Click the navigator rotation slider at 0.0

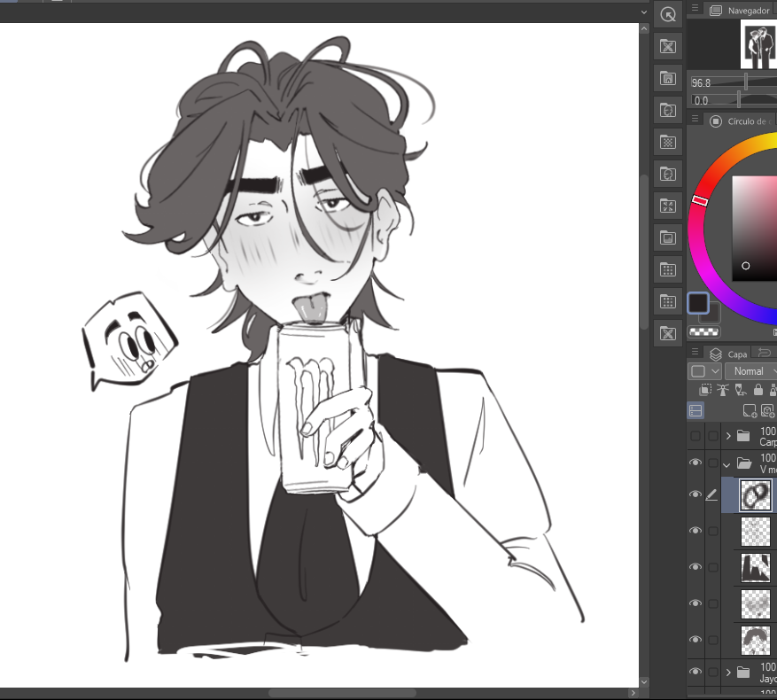(x=734, y=100)
